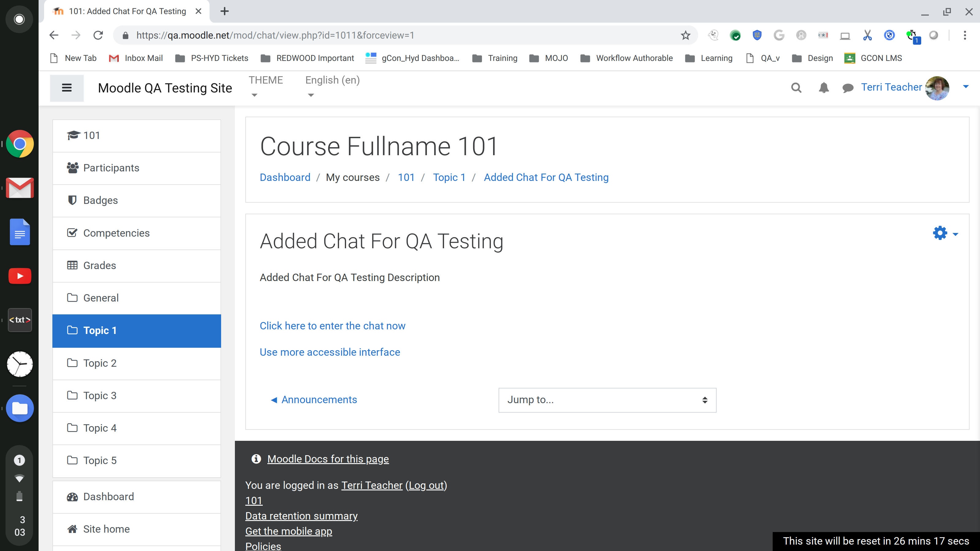
Task: Expand the arrow beside the gear icon
Action: (x=955, y=234)
